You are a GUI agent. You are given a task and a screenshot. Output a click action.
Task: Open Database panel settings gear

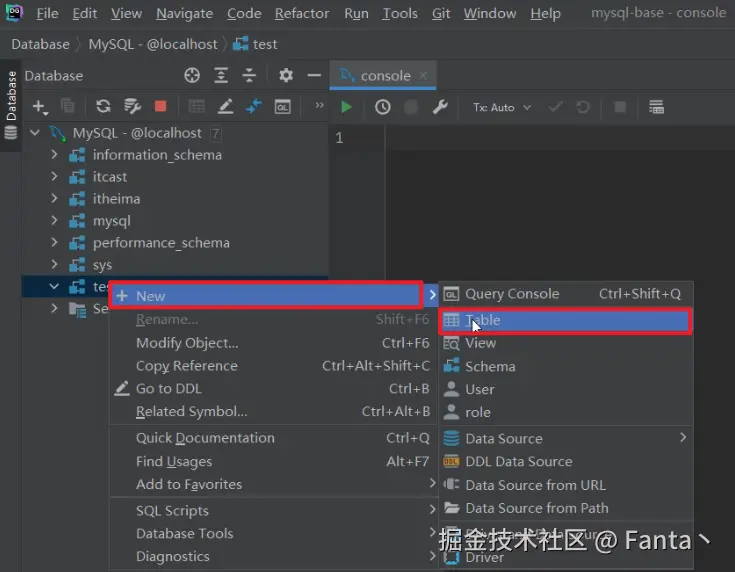(285, 75)
